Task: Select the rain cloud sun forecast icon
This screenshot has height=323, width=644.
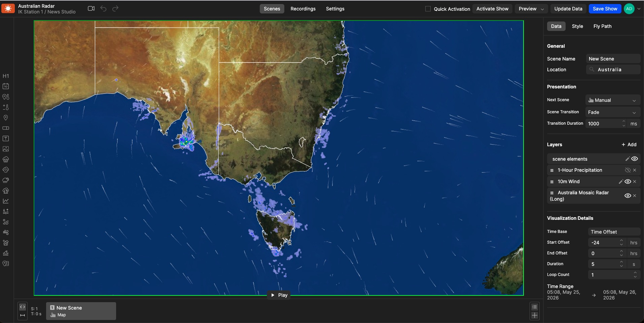Action: [6, 180]
